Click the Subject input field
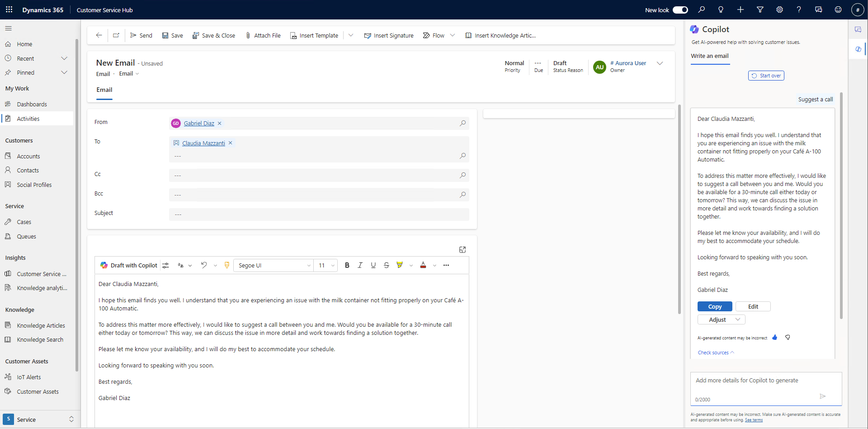868x429 pixels. (319, 214)
